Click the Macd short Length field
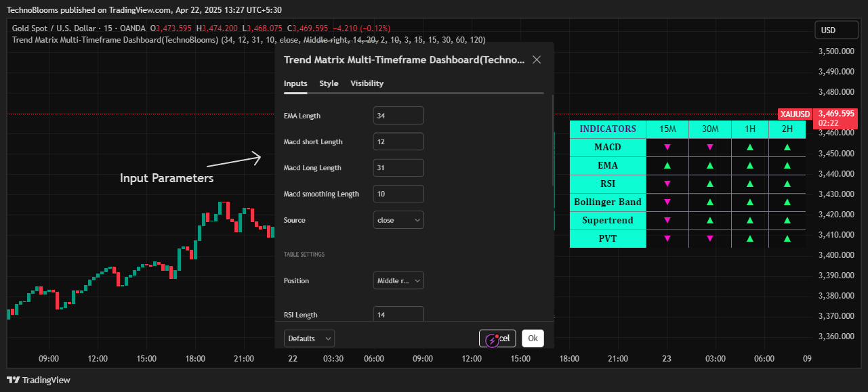This screenshot has height=392, width=868. pos(398,141)
